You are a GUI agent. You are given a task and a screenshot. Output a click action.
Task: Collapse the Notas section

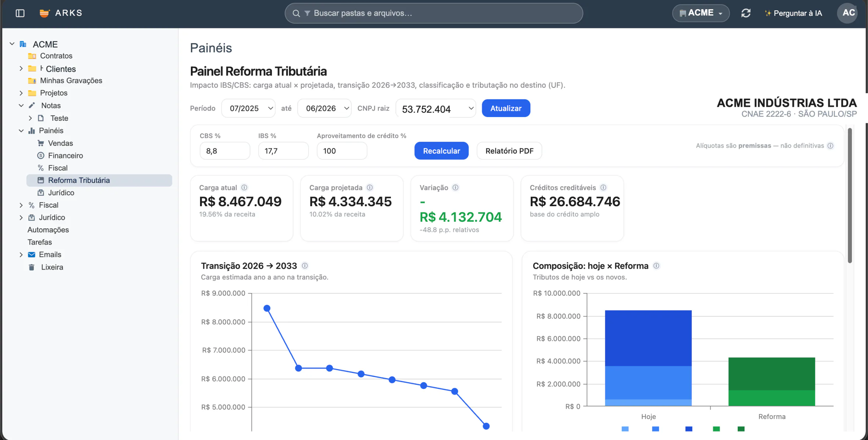[21, 105]
